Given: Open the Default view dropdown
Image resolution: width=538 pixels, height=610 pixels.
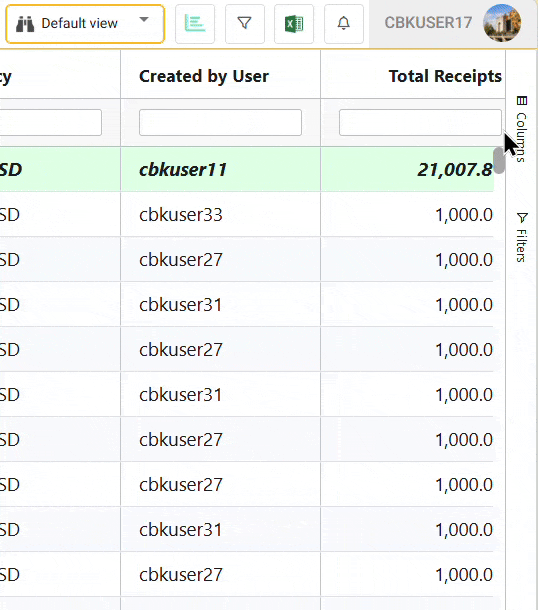Looking at the screenshot, I should point(85,24).
